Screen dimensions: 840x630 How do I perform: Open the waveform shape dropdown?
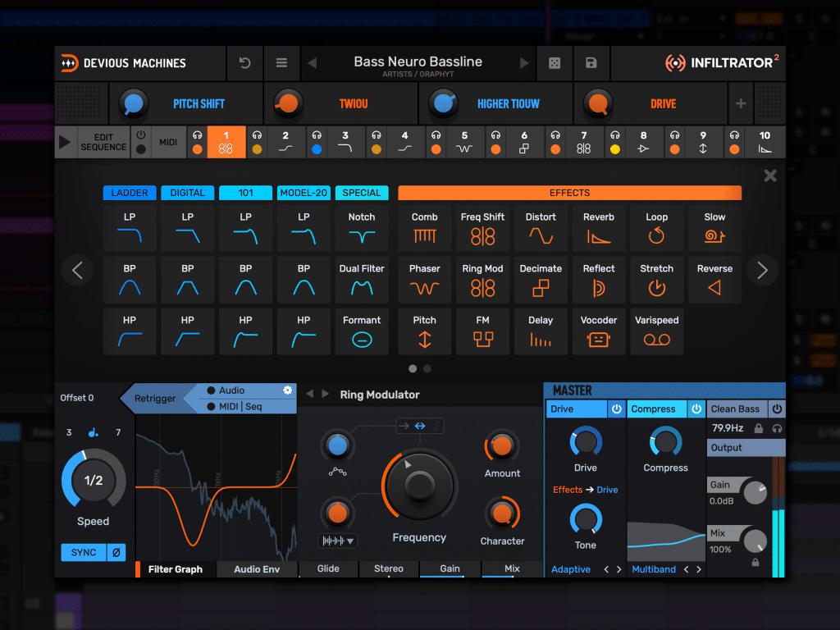click(337, 541)
